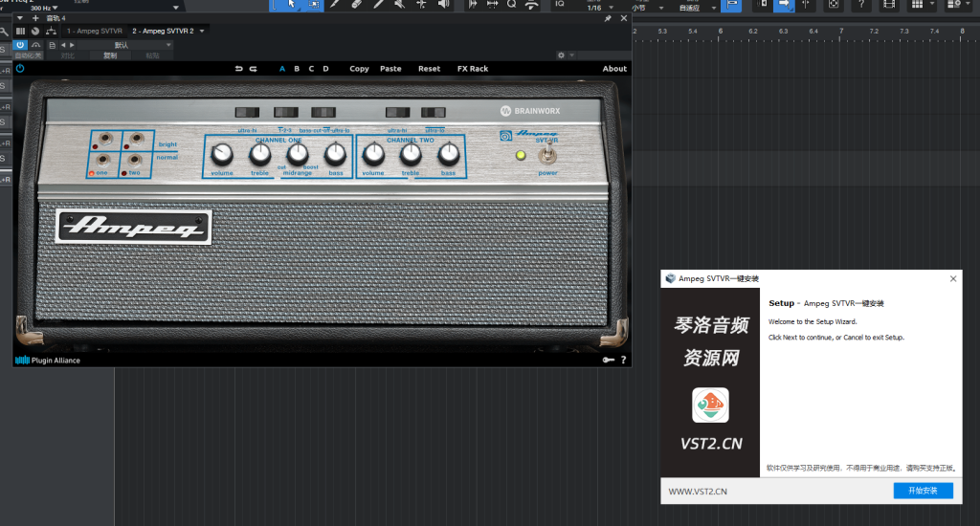Expand the plugin settings gear dropdown arrow
The width and height of the screenshot is (980, 526).
point(572,55)
